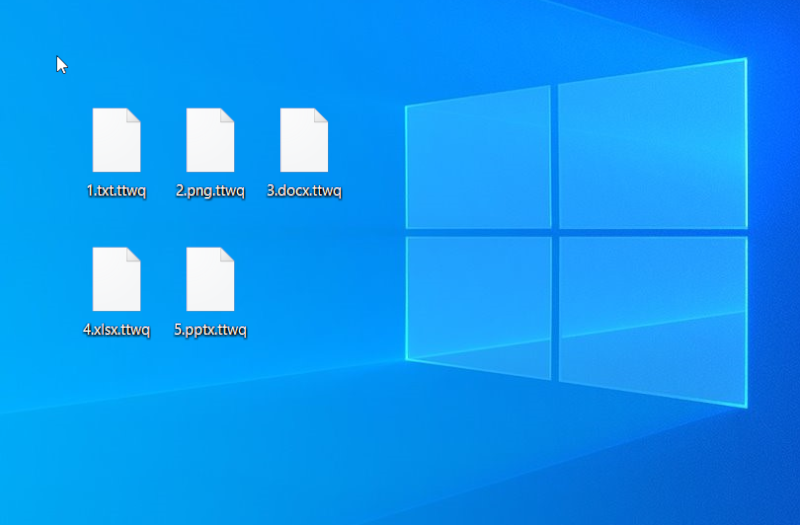Viewport: 800px width, 525px height.
Task: Select the 2.png.ttwq file icon
Action: [x=210, y=140]
